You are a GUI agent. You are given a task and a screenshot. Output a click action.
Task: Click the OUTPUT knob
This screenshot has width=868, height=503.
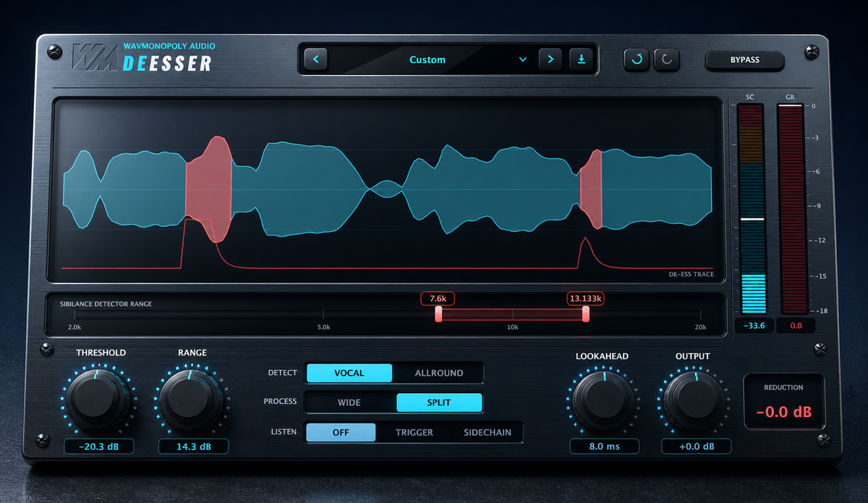(694, 400)
